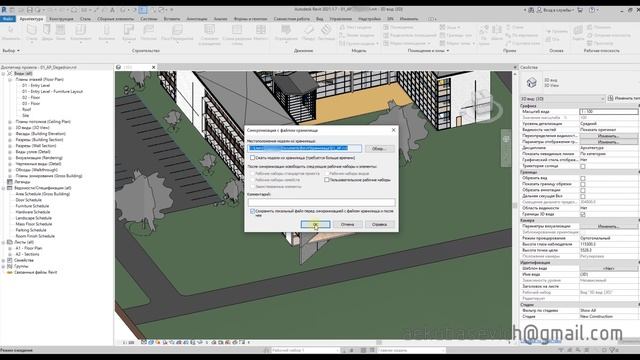Viewport: 640px width, 360px height.
Task: Select the Крыша (Roof) tool
Action: 129,33
